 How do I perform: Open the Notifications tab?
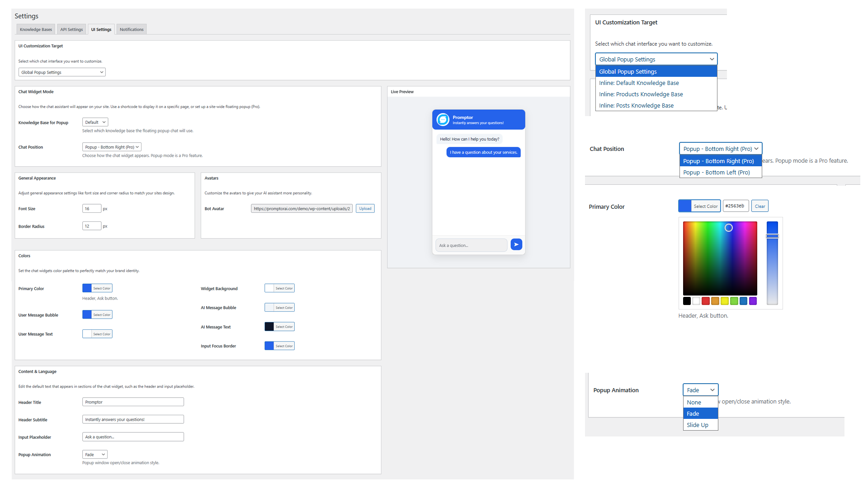[x=132, y=30]
